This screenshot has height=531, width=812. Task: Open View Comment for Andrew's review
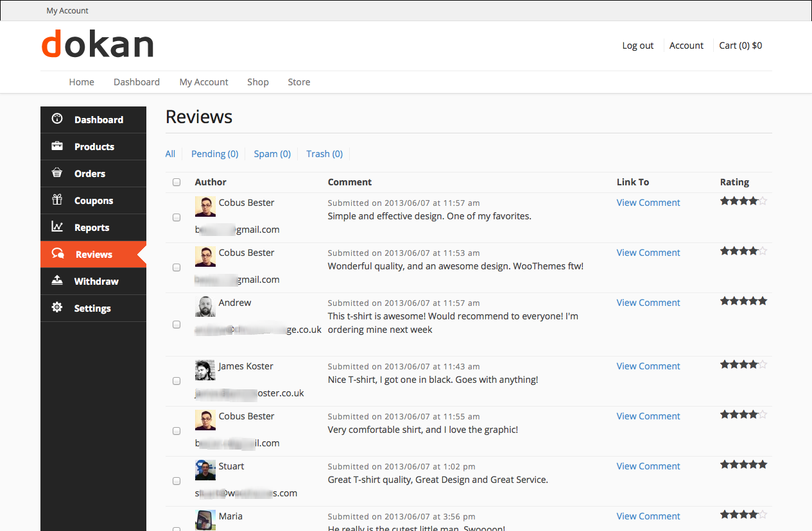point(648,303)
